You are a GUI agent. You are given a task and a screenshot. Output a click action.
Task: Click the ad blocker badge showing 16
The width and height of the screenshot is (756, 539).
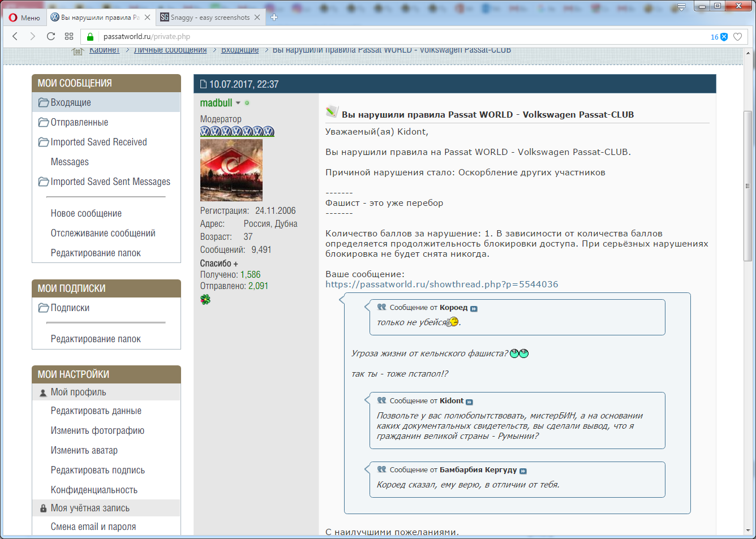click(x=719, y=37)
